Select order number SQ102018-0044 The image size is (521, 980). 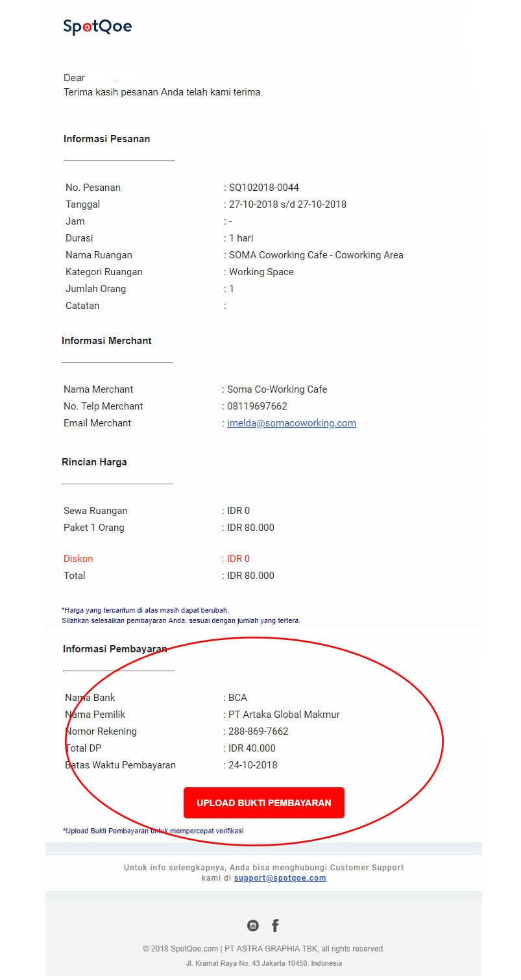tap(264, 188)
